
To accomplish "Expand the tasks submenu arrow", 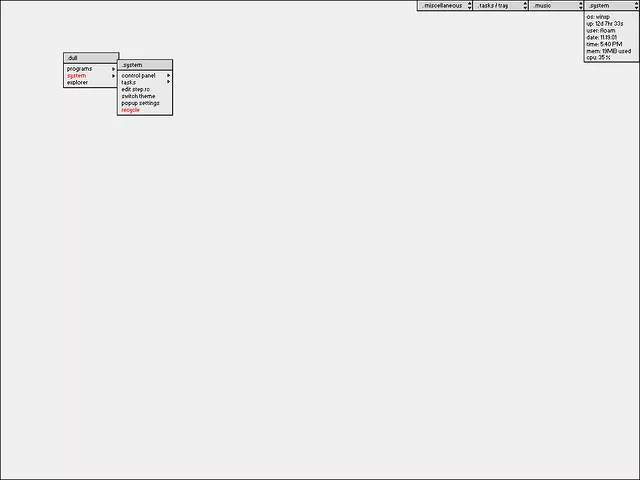I will coord(168,82).
